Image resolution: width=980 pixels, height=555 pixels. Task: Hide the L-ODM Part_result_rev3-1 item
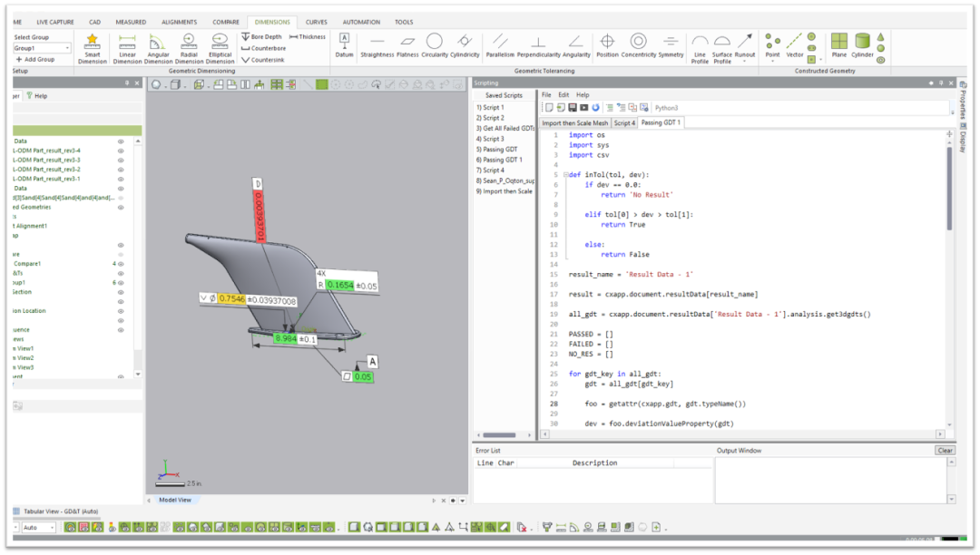pos(121,179)
